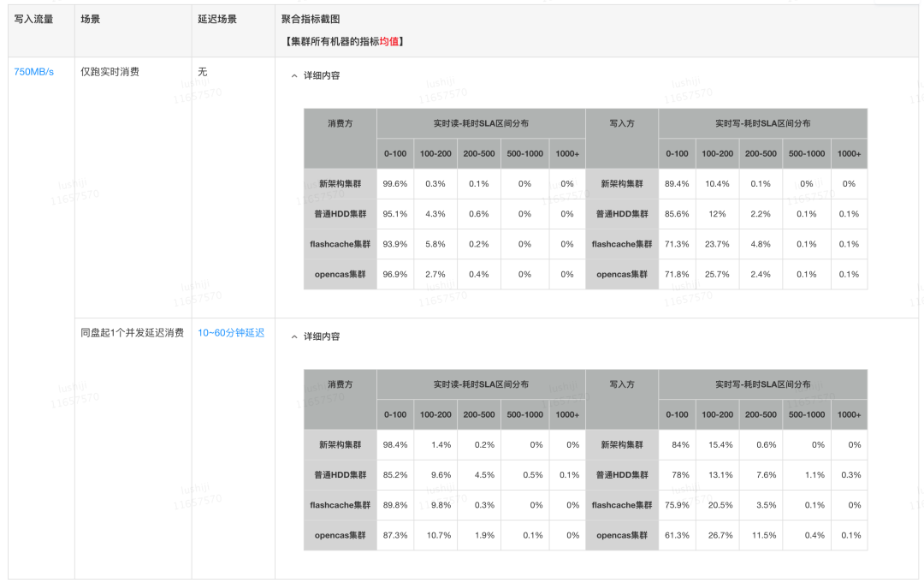The height and width of the screenshot is (583, 924).
Task: Click the 无 delay scenario cell
Action: (202, 72)
